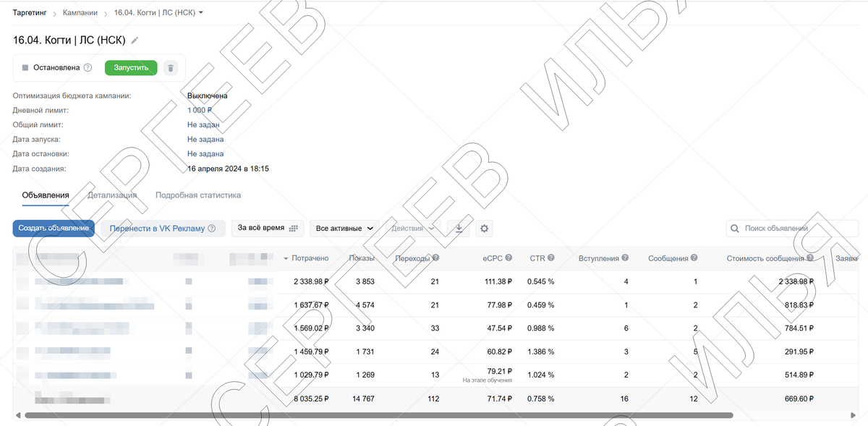
Task: Open help icon beside eCPC column
Action: [509, 258]
